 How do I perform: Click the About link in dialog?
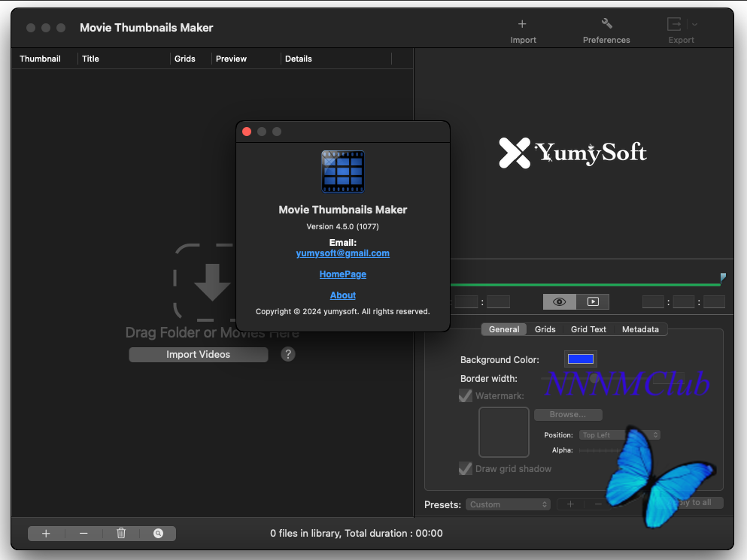342,295
